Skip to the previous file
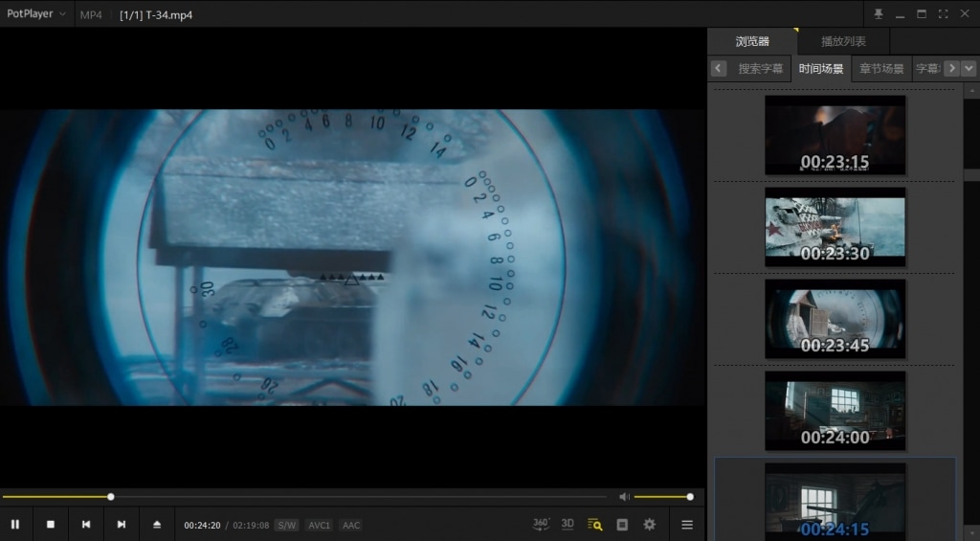 [86, 525]
